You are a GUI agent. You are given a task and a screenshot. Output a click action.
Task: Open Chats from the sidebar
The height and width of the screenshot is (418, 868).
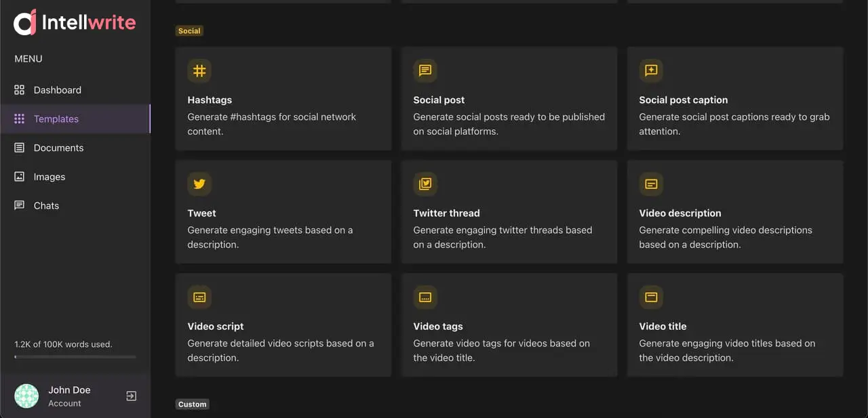tap(46, 206)
